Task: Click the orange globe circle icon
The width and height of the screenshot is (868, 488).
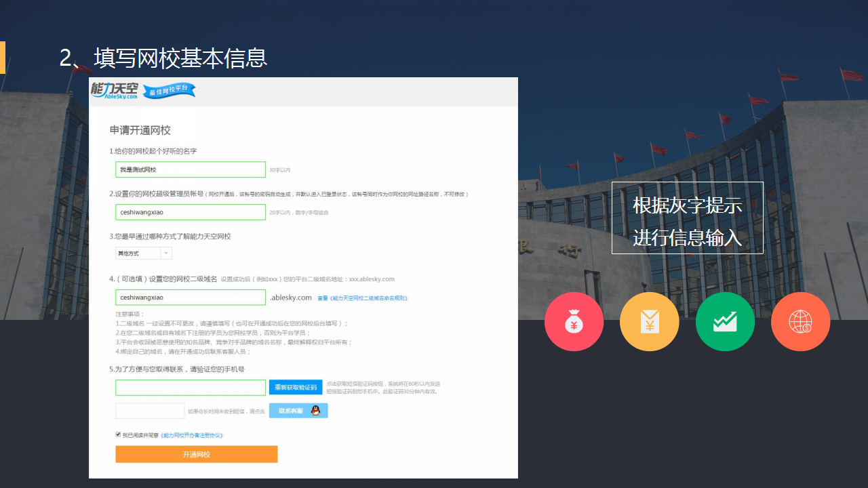Action: [800, 321]
